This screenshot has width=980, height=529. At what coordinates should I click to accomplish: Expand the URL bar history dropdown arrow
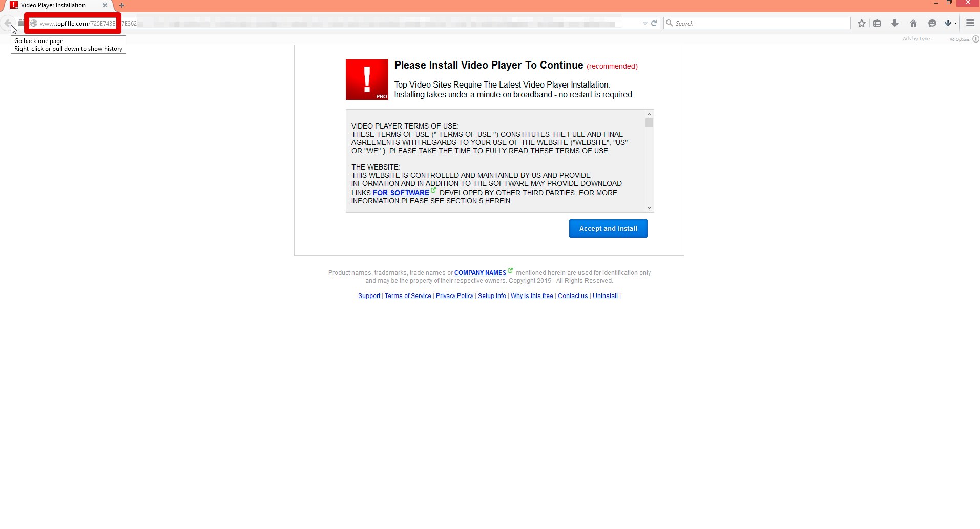pos(645,23)
